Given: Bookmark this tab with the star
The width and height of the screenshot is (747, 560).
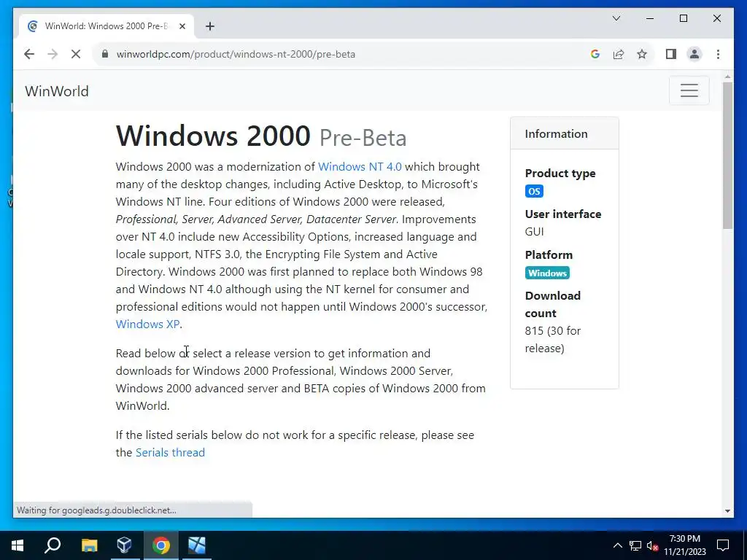Looking at the screenshot, I should (642, 54).
